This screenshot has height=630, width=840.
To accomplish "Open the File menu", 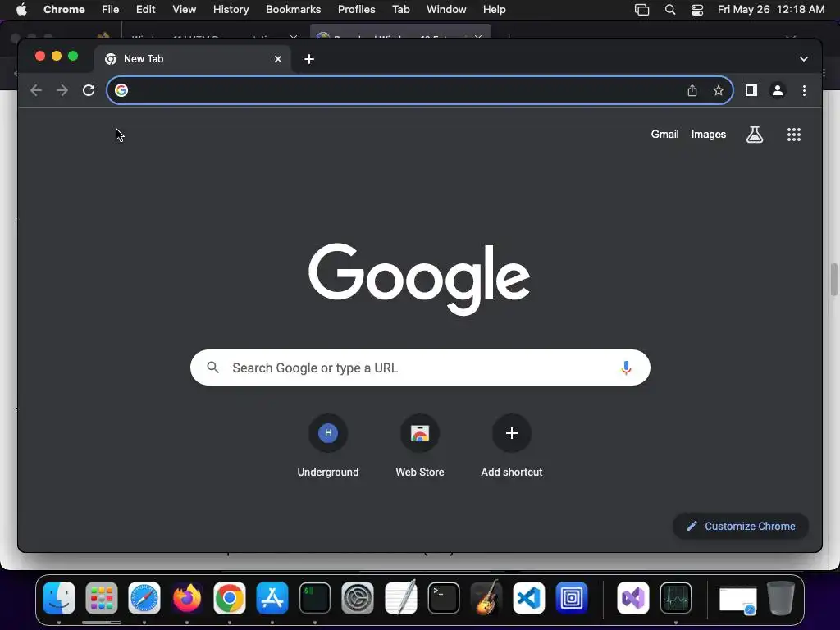I will (x=111, y=10).
